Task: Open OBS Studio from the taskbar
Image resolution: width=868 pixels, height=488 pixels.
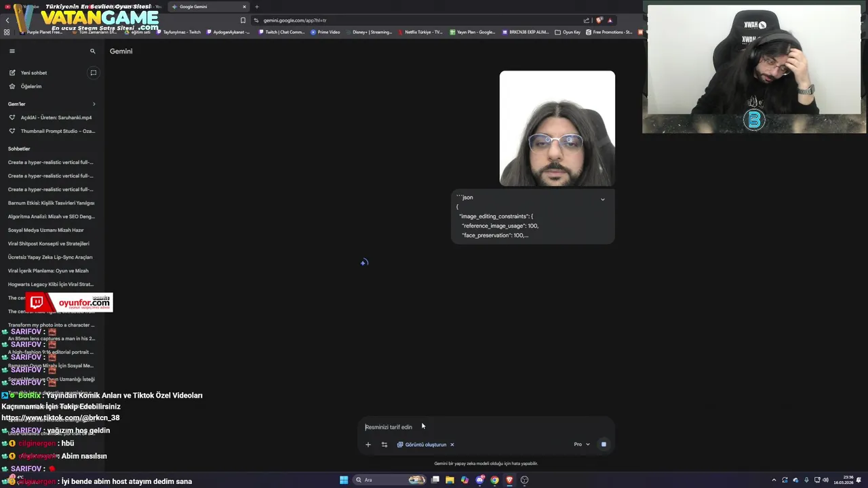Action: pos(524,480)
